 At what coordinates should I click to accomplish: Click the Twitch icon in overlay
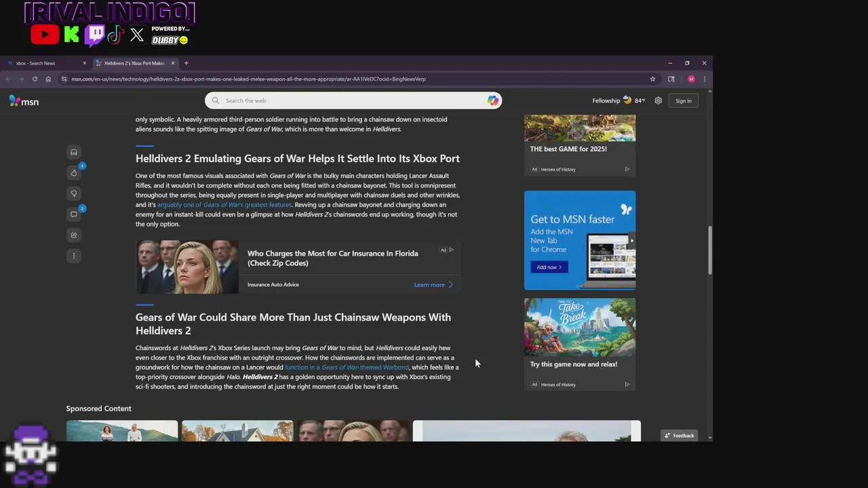(x=95, y=35)
